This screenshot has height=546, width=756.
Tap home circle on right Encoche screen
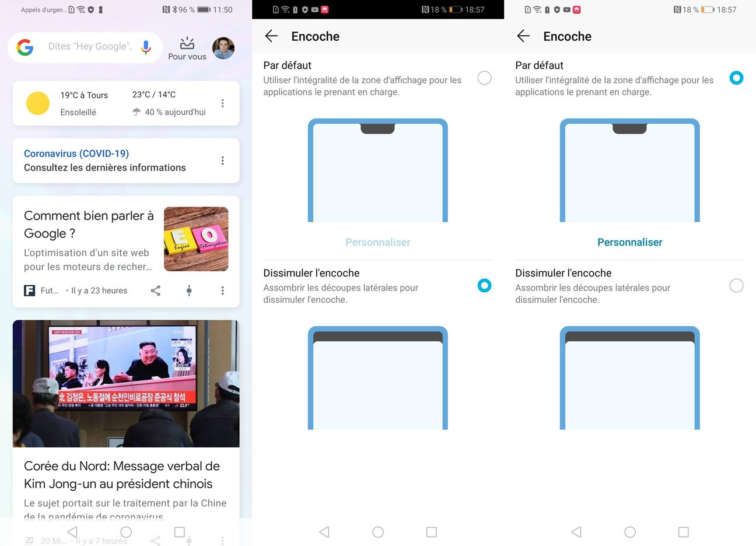coord(630,532)
